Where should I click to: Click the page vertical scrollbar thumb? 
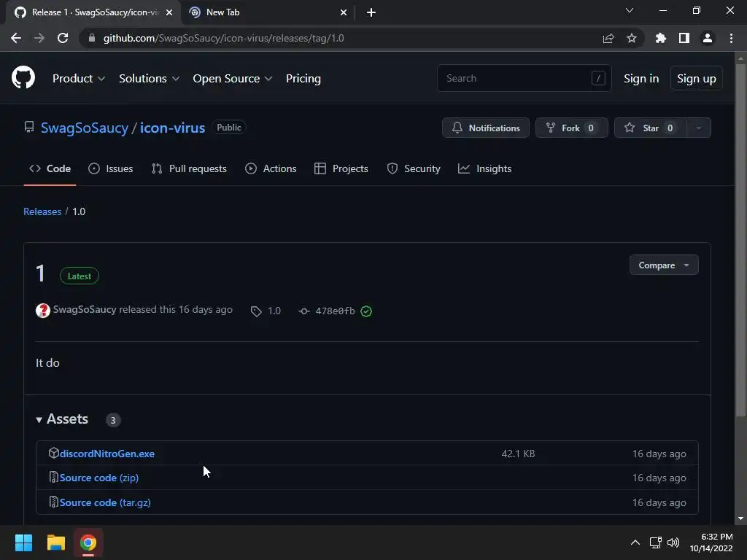740,241
